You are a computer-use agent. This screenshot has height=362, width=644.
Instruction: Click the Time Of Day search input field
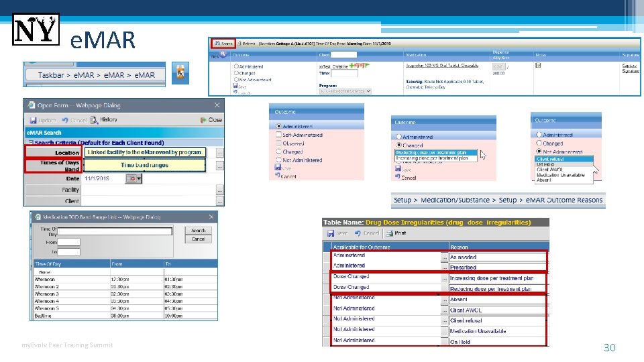point(115,231)
